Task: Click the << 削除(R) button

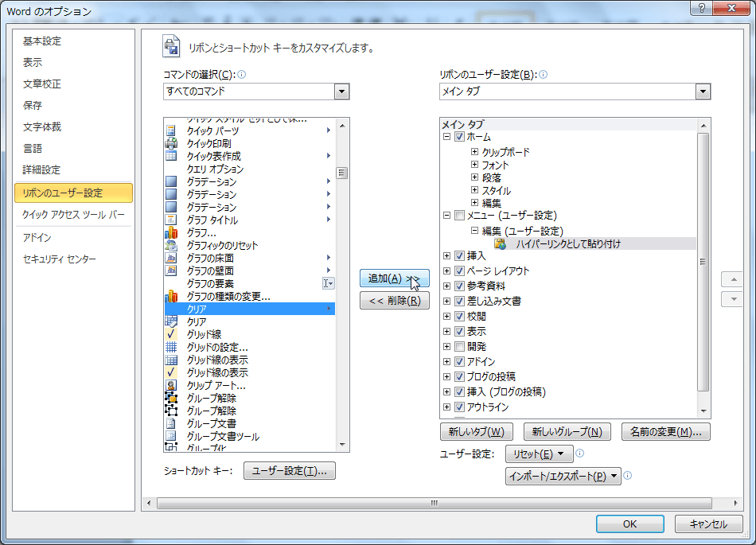Action: tap(395, 301)
